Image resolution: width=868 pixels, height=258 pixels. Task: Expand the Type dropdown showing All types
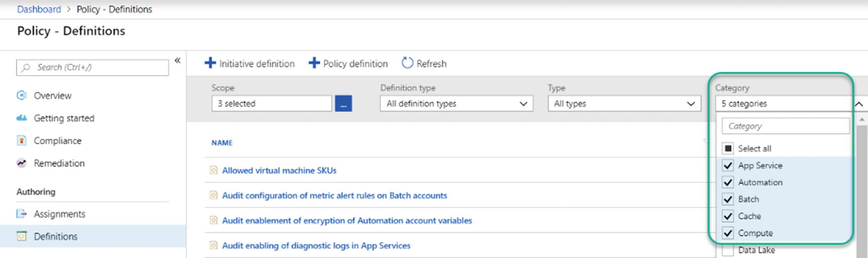623,104
